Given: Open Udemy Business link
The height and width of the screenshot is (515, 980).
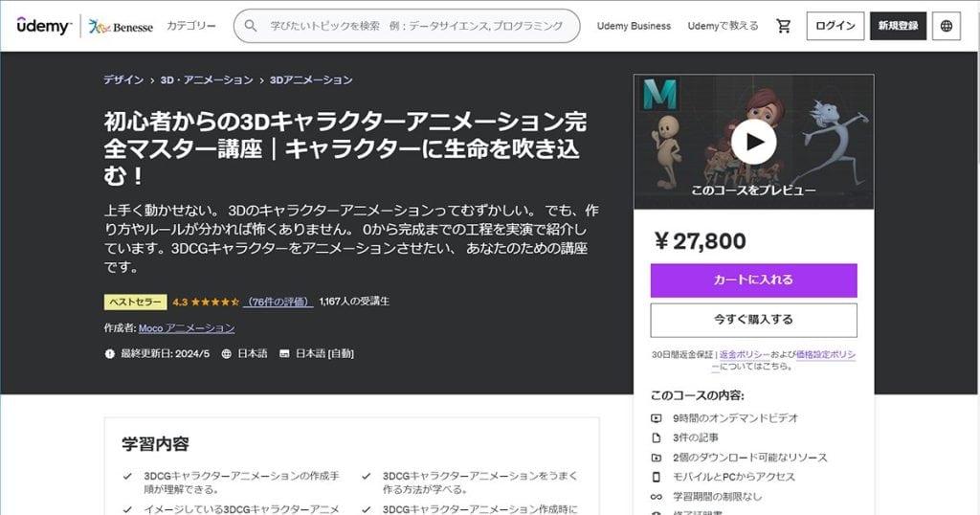Looking at the screenshot, I should coord(634,26).
